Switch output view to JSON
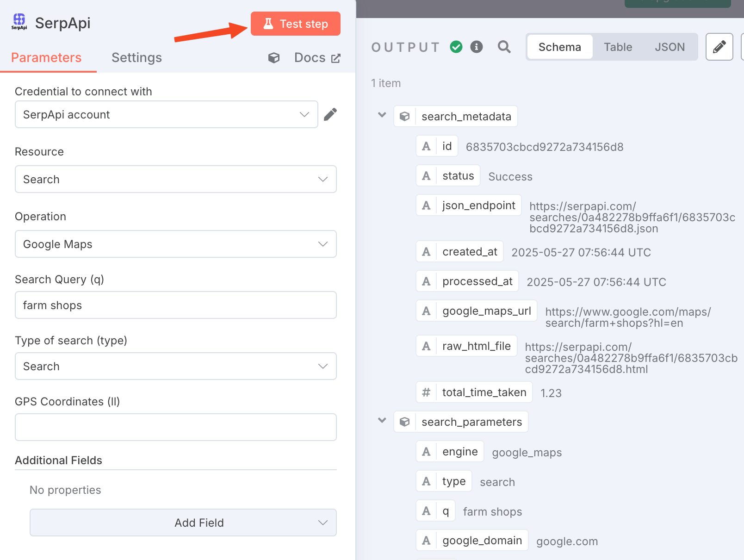Image resolution: width=744 pixels, height=560 pixels. pyautogui.click(x=670, y=47)
